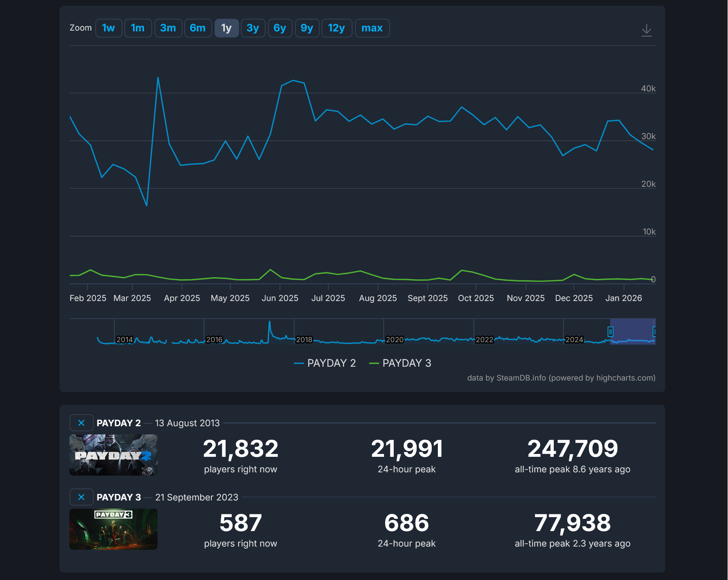Click the 2014 area in the navigator timeline
Viewport: 728px width, 580px height.
tap(124, 339)
